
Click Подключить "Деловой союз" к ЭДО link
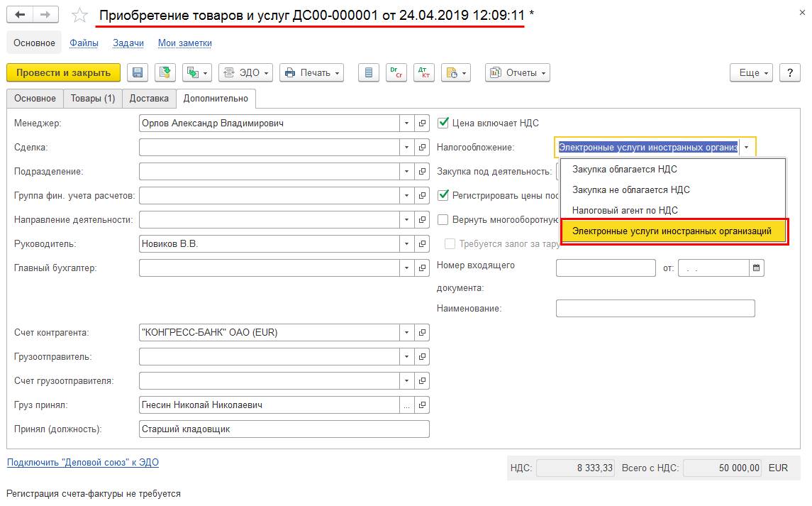click(83, 463)
